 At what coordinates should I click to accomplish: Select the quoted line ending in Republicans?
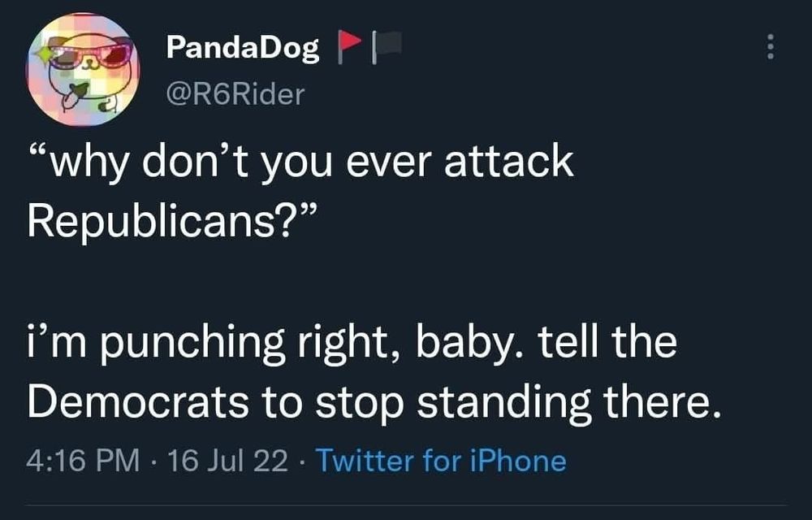coord(300,192)
